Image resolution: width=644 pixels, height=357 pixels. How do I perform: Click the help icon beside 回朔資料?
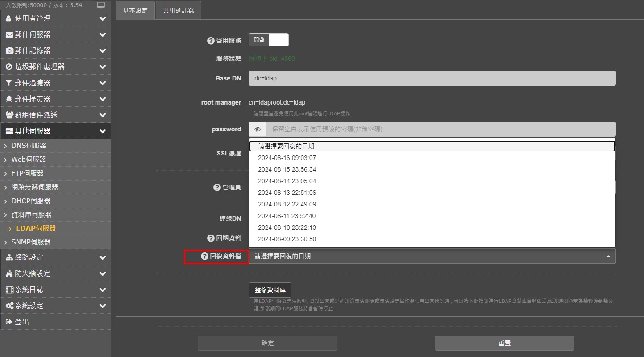pyautogui.click(x=211, y=238)
